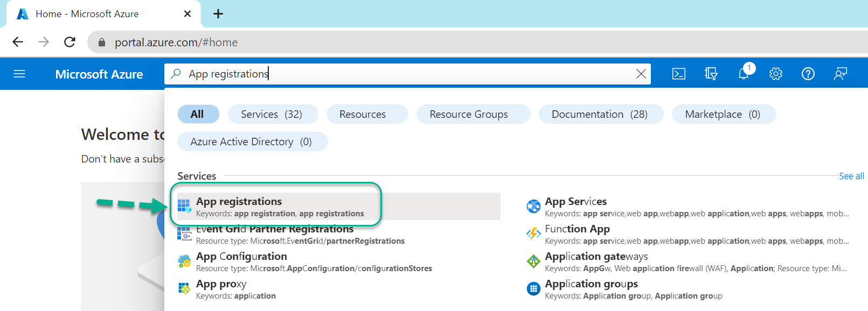Click the Microsoft Azure header title
The height and width of the screenshot is (311, 868).
tap(99, 74)
